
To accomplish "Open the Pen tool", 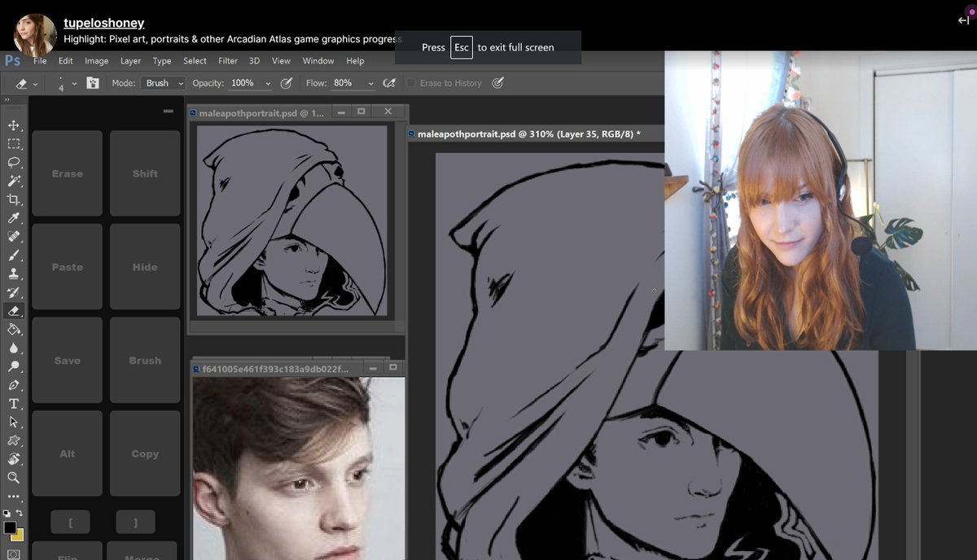I will 13,383.
